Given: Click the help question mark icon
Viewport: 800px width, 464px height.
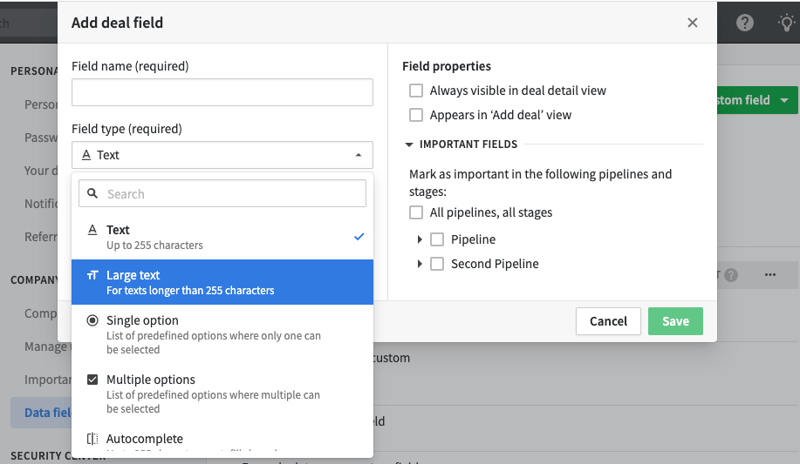Looking at the screenshot, I should click(x=744, y=22).
